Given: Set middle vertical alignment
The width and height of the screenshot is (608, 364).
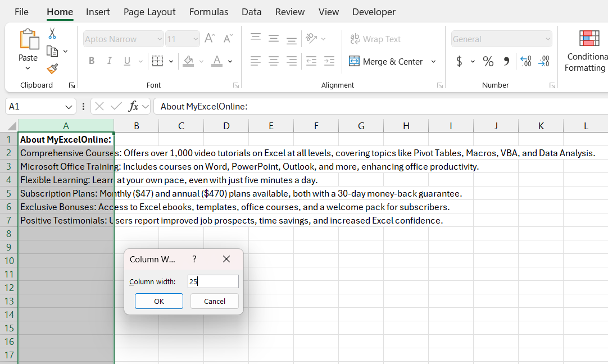Looking at the screenshot, I should point(273,38).
